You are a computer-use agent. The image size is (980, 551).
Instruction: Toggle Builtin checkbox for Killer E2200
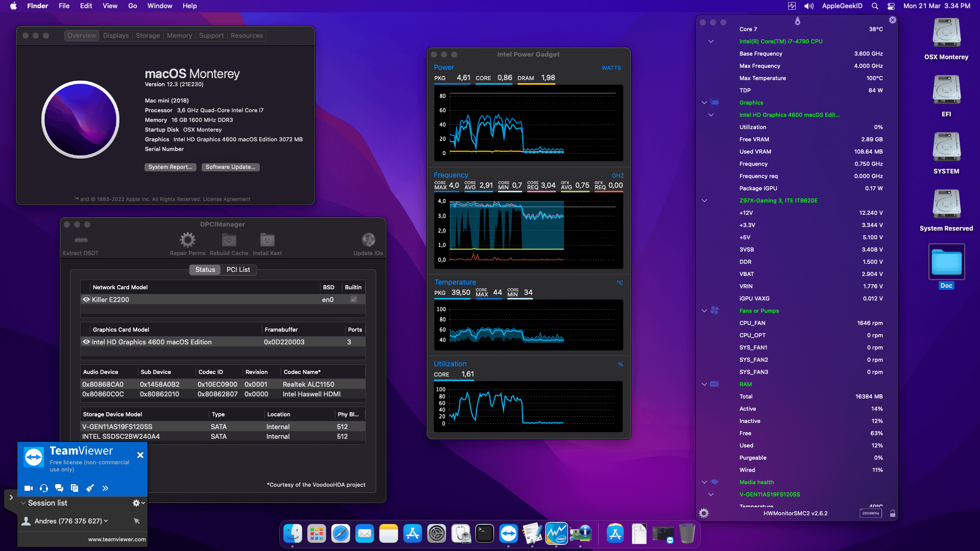coord(354,299)
